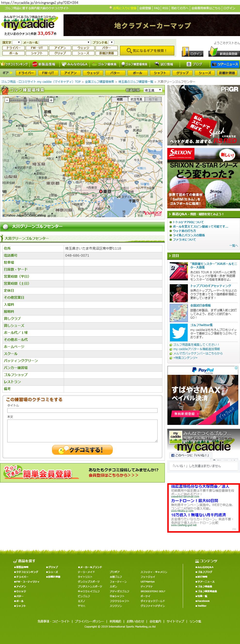Viewport: 240px width, 644px height.
Task: Open the 埼玉県のゴルフ練習場一覧 breadcrumb link
Action: click(136, 82)
